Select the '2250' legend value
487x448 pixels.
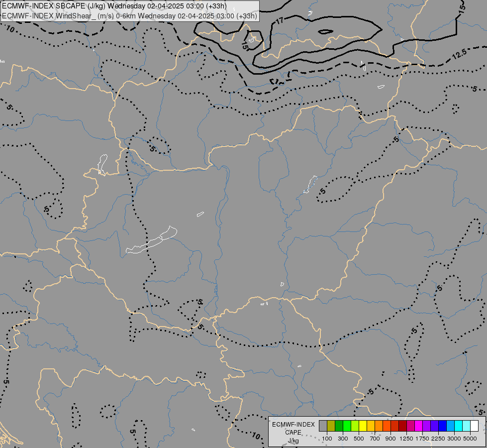tap(438, 439)
